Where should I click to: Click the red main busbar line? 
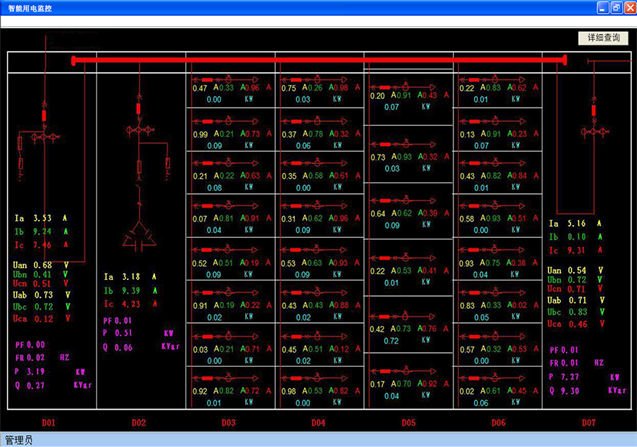tap(320, 61)
